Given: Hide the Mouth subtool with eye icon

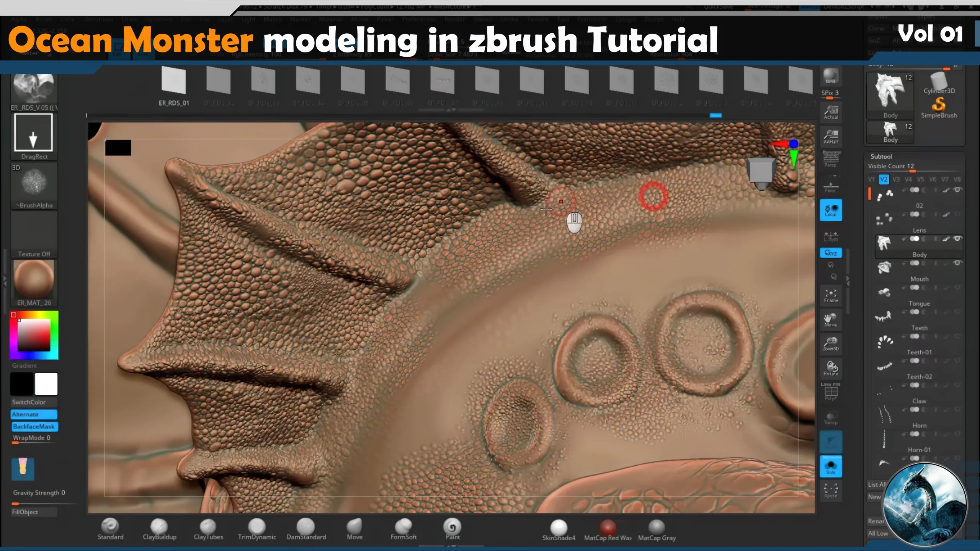Looking at the screenshot, I should point(957,263).
